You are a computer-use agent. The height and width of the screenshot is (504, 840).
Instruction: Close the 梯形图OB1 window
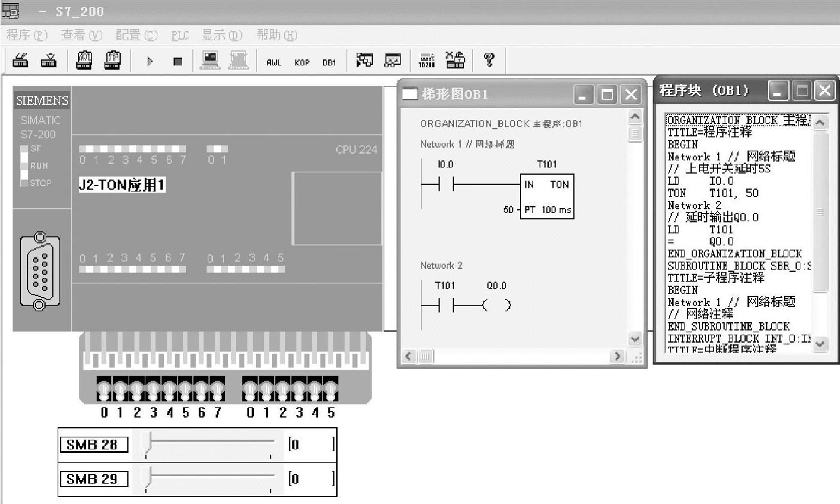pos(630,94)
